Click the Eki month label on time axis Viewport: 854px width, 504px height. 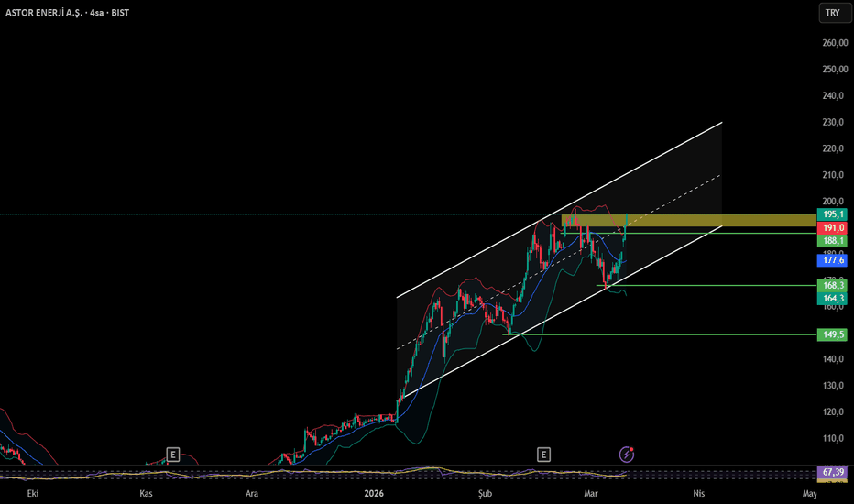pos(33,493)
